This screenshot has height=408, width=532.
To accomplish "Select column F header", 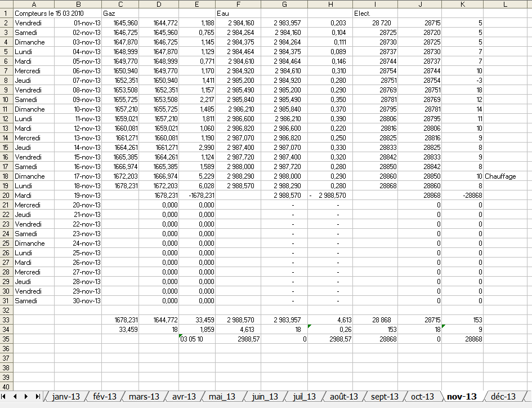I will (238, 4).
